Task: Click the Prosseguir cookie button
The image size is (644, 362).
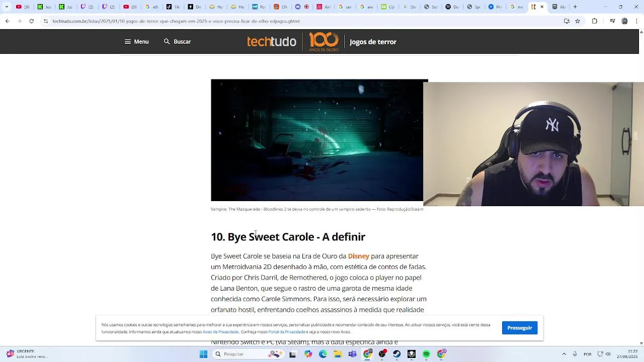Action: pos(520,328)
